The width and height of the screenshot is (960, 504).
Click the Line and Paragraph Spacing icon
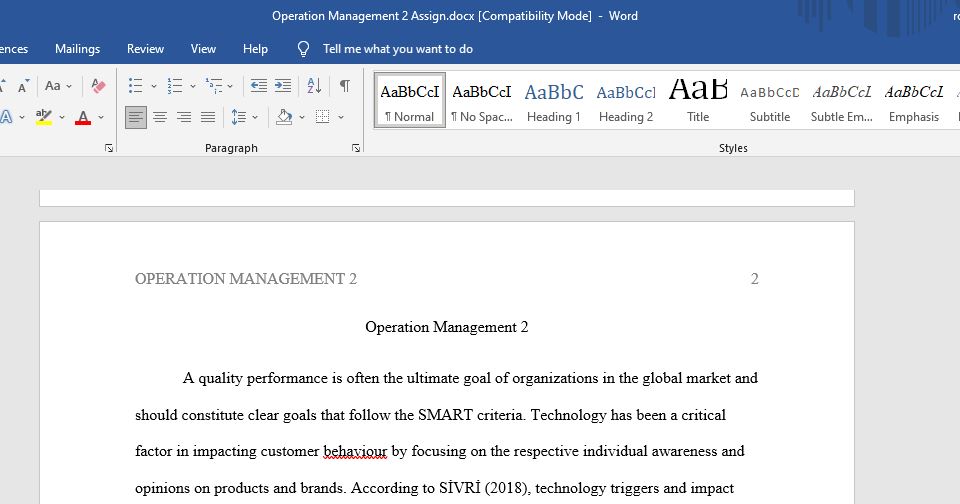(x=239, y=116)
